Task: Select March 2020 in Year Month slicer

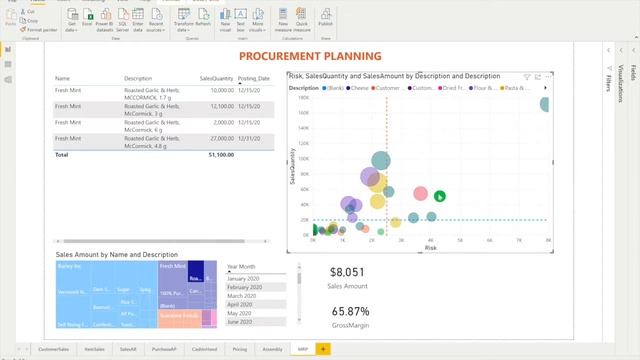Action: tap(256, 296)
